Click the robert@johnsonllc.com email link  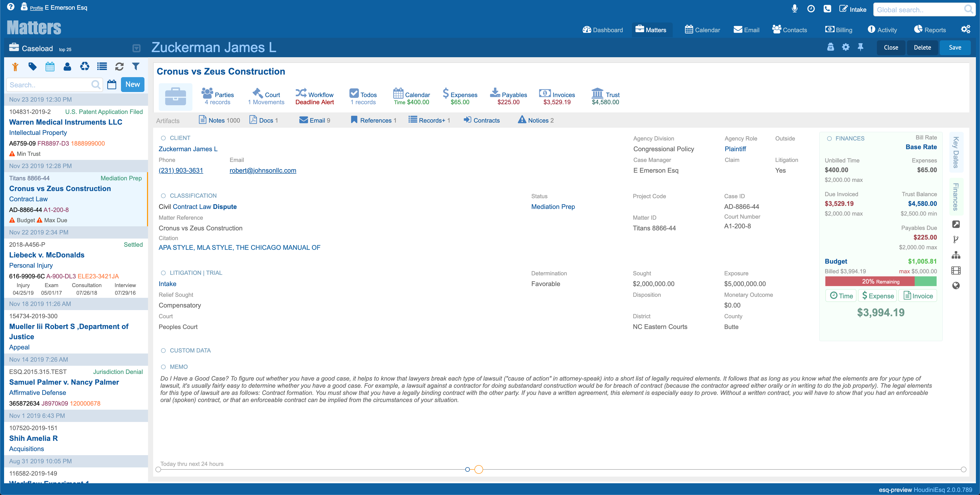(x=263, y=171)
